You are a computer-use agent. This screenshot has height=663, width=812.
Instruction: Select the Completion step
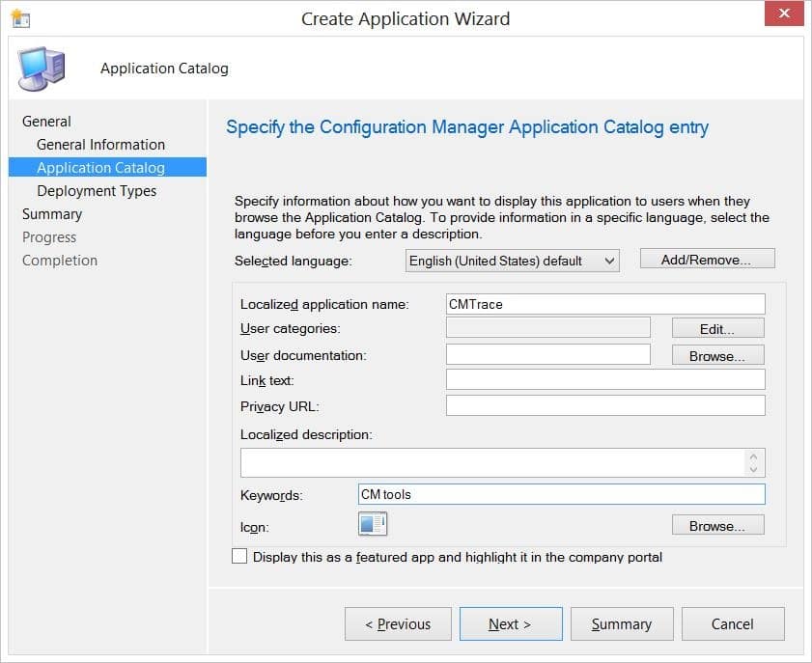(60, 260)
